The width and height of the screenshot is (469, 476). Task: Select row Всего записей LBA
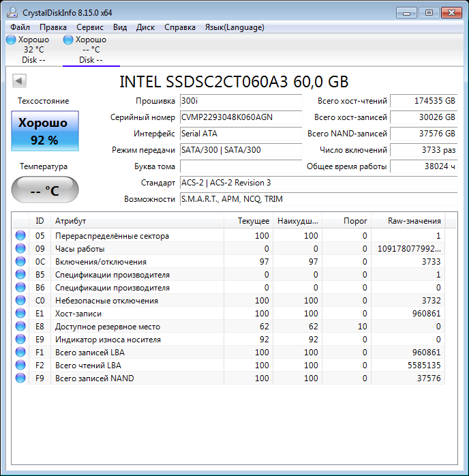(229, 352)
